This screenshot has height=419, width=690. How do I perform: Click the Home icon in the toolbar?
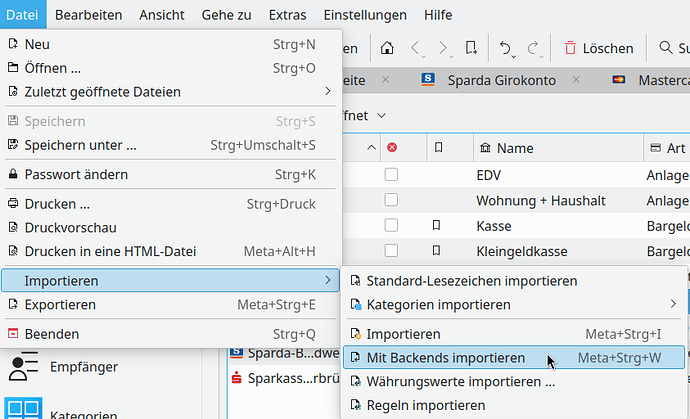[x=387, y=48]
